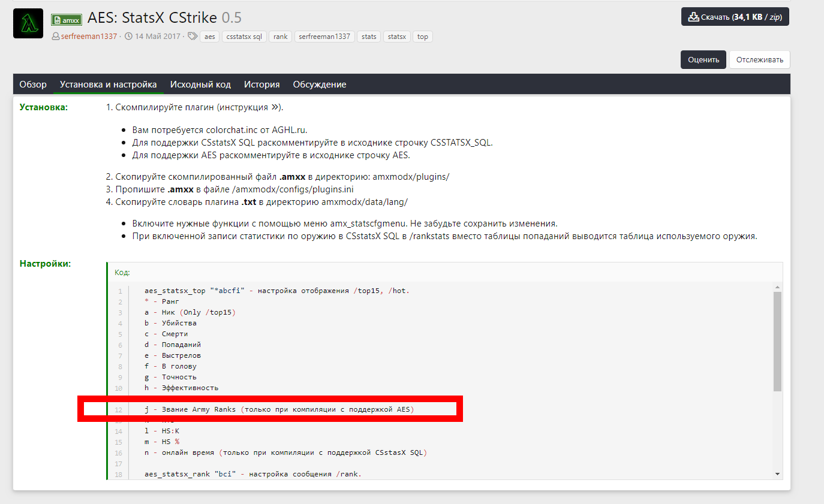The width and height of the screenshot is (824, 504).
Task: Click the Настройки: section heading
Action: pyautogui.click(x=46, y=263)
